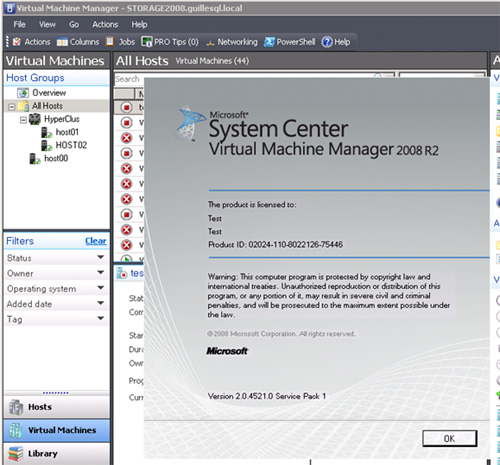Click the Virtual Machines (44) label
The height and width of the screenshot is (465, 500).
click(212, 61)
